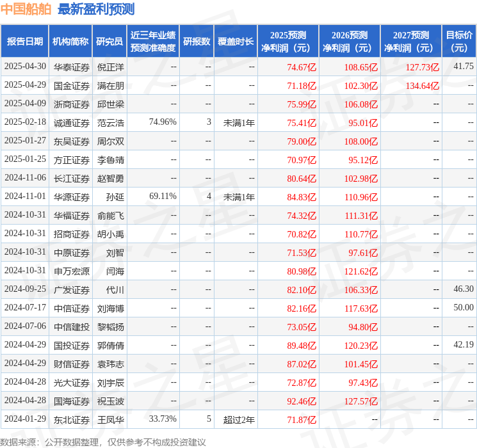Select the value 84.83亿
The width and height of the screenshot is (477, 448).
302,197
